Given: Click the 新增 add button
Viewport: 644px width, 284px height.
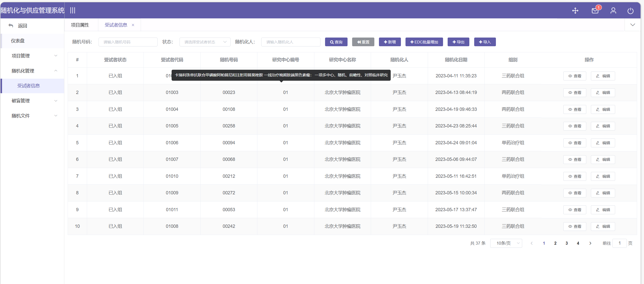Looking at the screenshot, I should (x=390, y=42).
